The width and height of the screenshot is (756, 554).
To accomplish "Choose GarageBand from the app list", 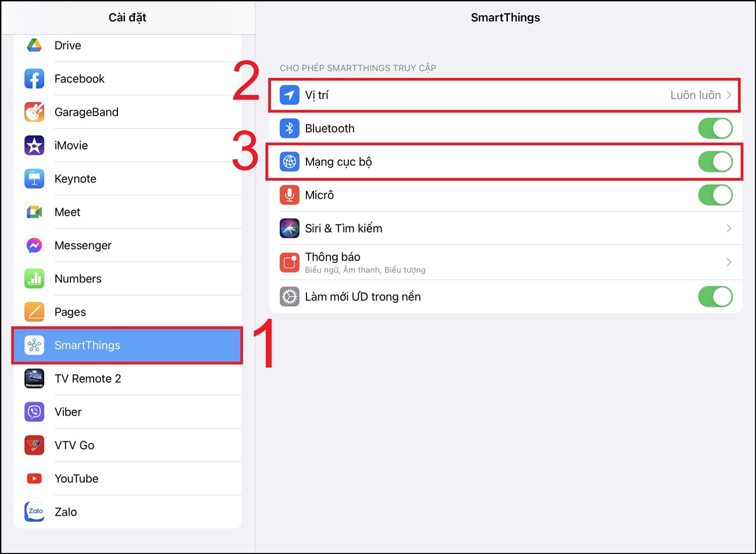I will tap(127, 112).
